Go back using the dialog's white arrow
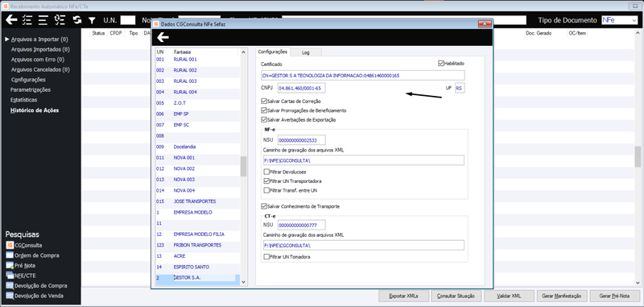The width and height of the screenshot is (644, 307). click(x=163, y=38)
